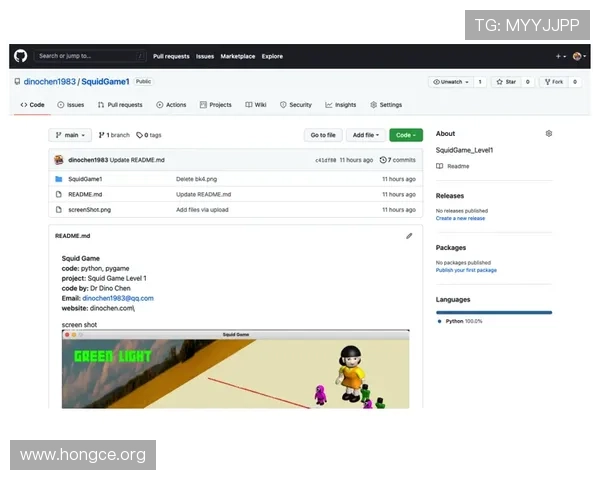This screenshot has width=600, height=480.
Task: Click the Python language bar
Action: coord(494,312)
